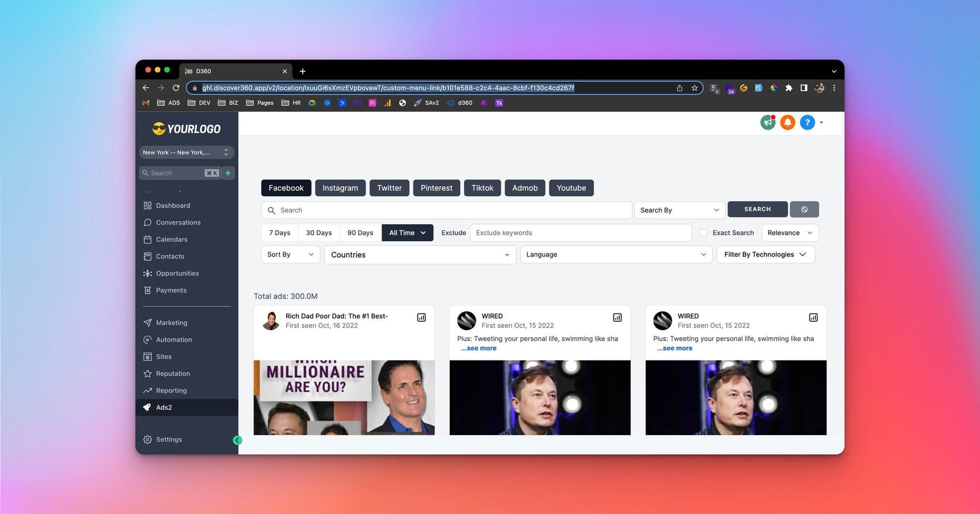
Task: Click the first WIRED ad's see more link
Action: 479,349
